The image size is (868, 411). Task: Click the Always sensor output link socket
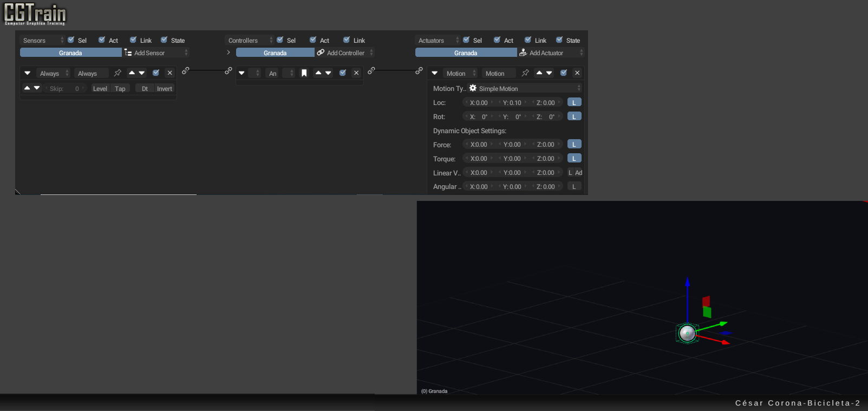coord(186,71)
